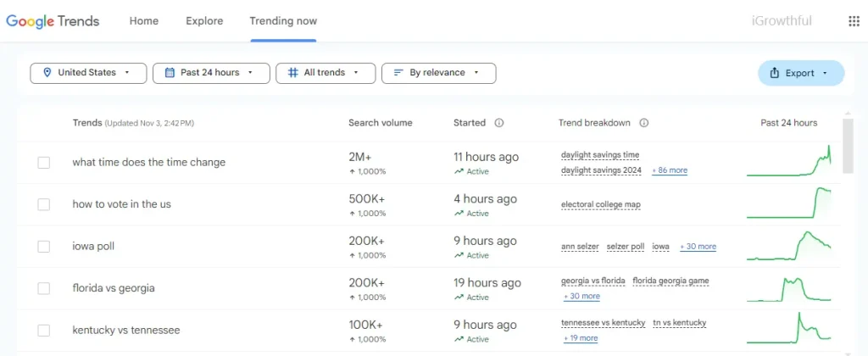Image resolution: width=868 pixels, height=356 pixels.
Task: Switch to the Explore tab
Action: tap(204, 21)
